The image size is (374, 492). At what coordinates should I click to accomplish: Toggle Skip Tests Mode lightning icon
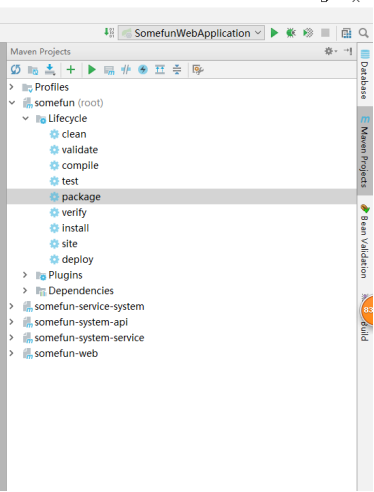(x=143, y=70)
